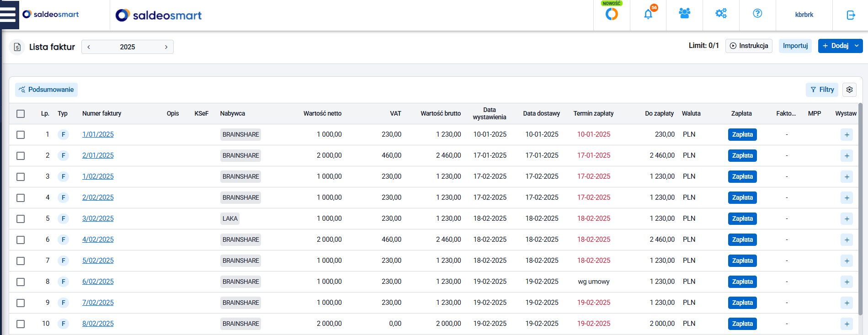Check the box for invoice 2/02/2025
The width and height of the screenshot is (868, 335).
point(21,198)
